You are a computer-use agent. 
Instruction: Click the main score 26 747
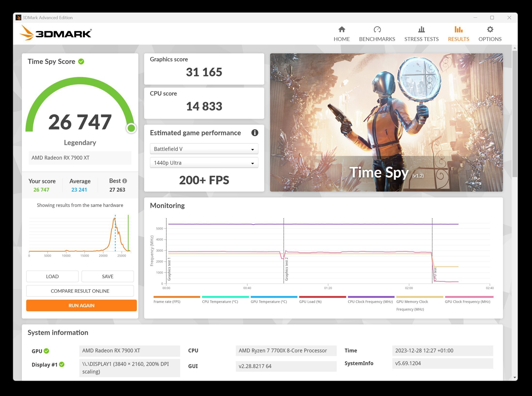[x=80, y=122]
